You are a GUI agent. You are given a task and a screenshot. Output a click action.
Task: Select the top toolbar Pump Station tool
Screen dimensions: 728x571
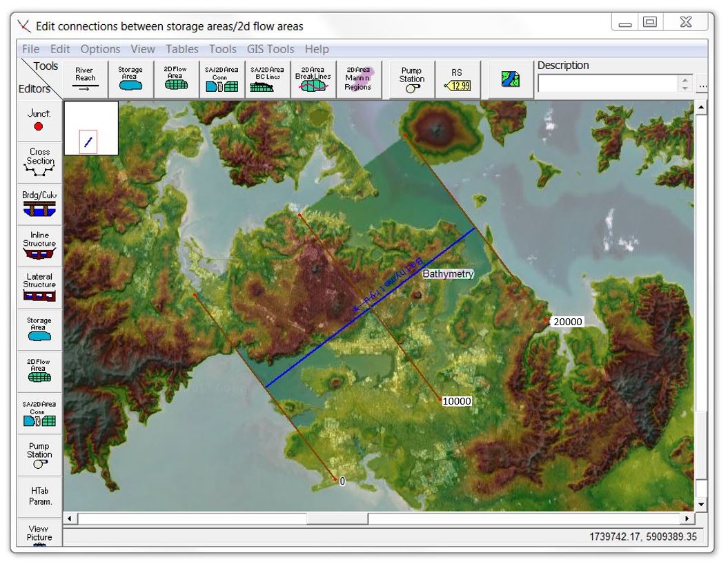(412, 79)
